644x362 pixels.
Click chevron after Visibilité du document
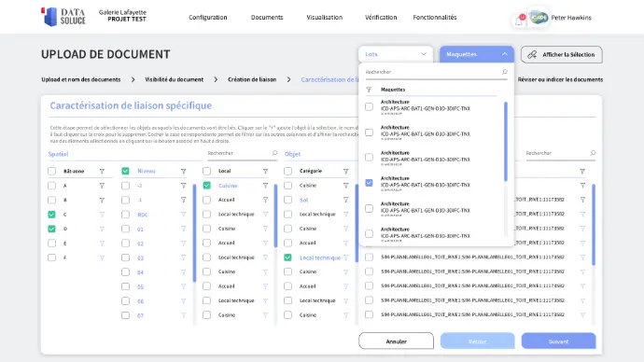coord(216,79)
